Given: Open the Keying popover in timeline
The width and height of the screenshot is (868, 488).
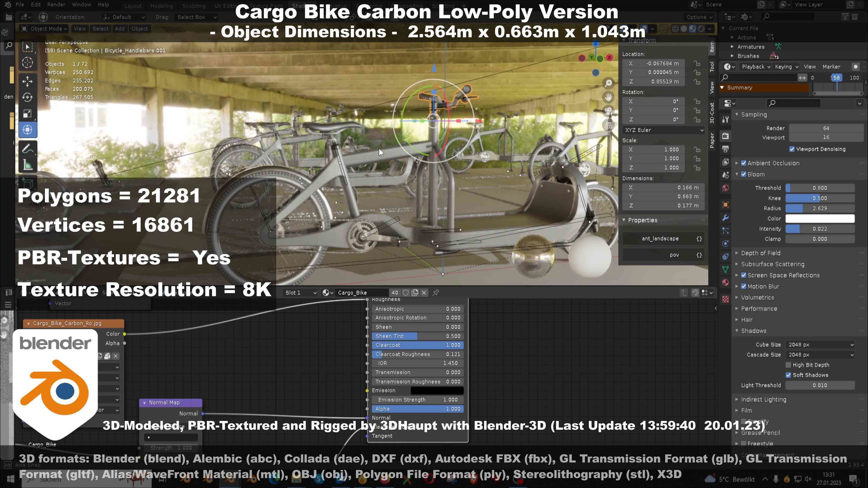Looking at the screenshot, I should click(x=786, y=67).
